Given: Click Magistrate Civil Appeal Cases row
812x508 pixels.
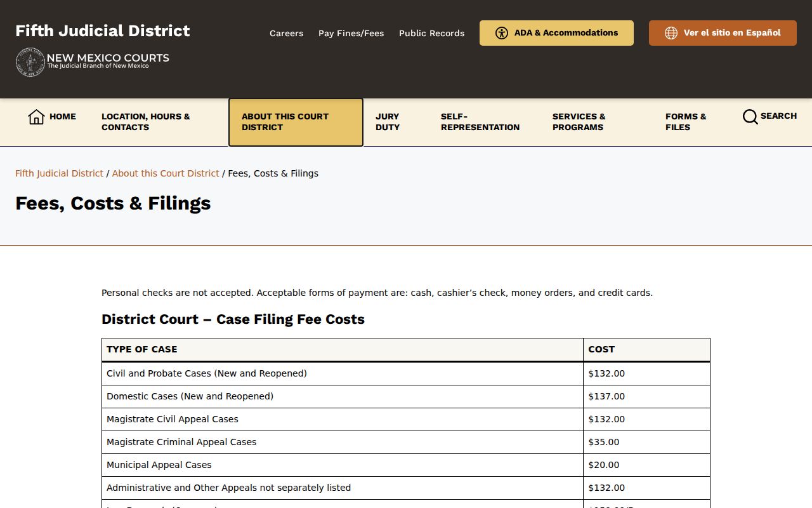Looking at the screenshot, I should (x=406, y=419).
